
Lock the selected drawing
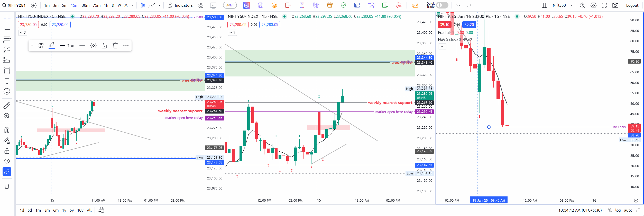104,46
